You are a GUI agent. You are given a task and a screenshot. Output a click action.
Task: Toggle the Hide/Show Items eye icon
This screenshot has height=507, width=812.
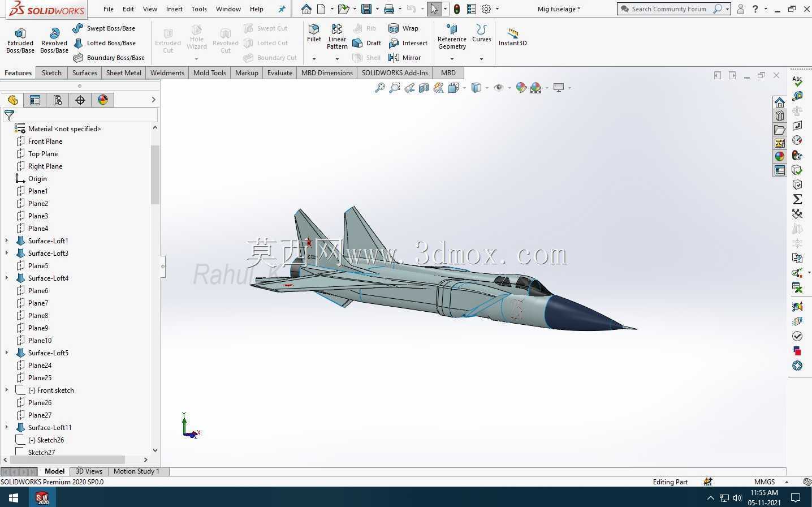point(499,88)
